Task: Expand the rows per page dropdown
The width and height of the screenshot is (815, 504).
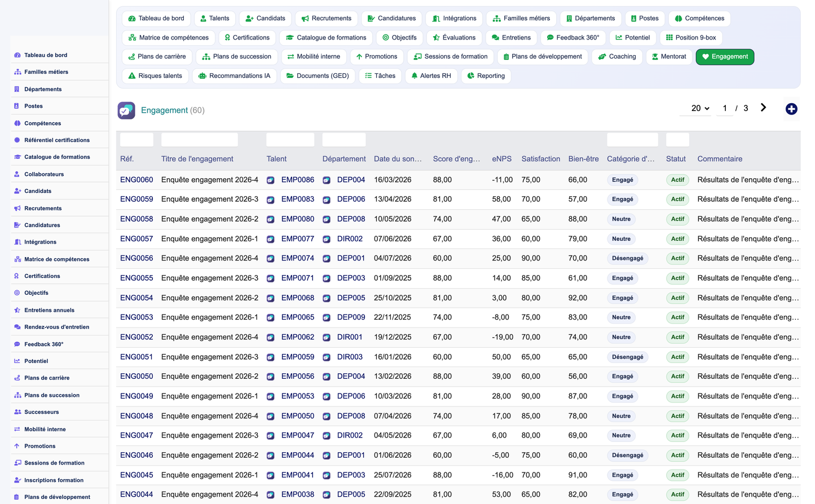Action: pos(700,108)
